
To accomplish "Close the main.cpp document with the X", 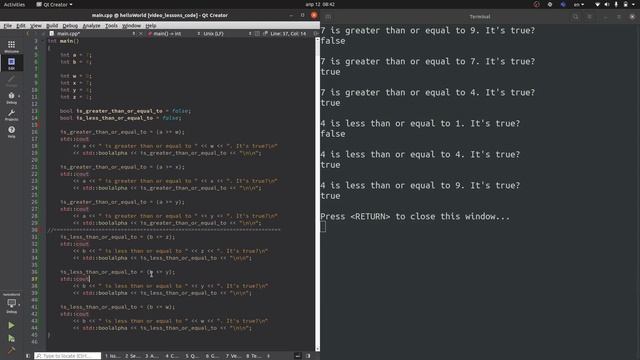I will (141, 33).
